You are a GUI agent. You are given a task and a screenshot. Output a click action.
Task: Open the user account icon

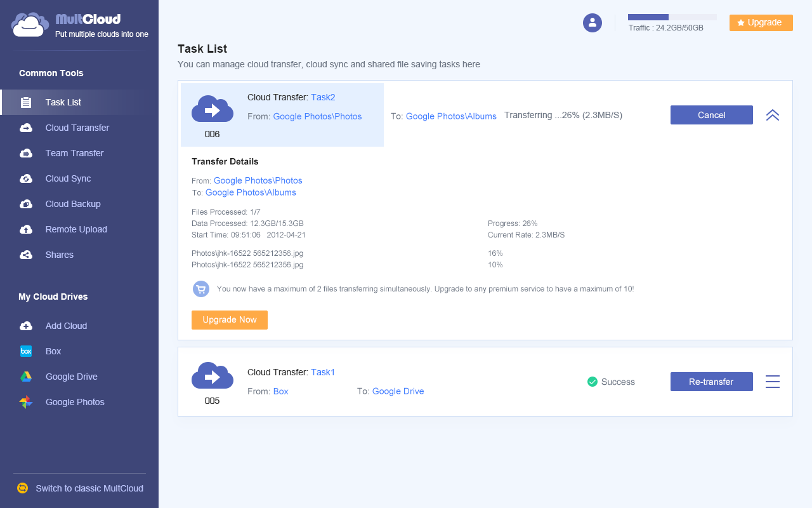click(x=592, y=22)
